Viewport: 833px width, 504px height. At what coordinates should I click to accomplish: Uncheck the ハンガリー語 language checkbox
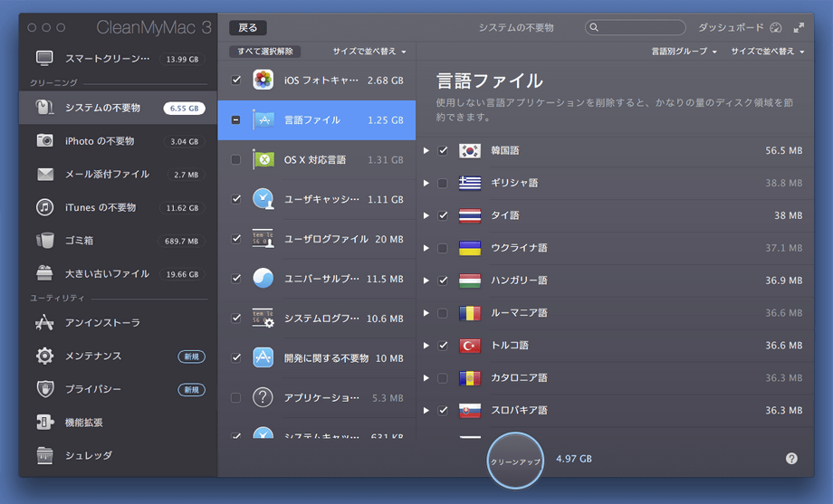443,281
